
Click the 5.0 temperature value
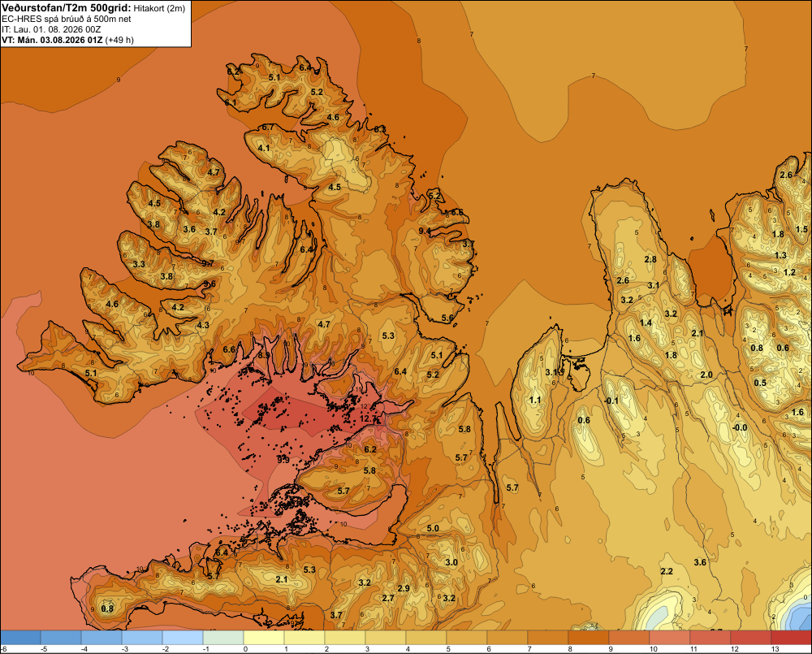[433, 528]
